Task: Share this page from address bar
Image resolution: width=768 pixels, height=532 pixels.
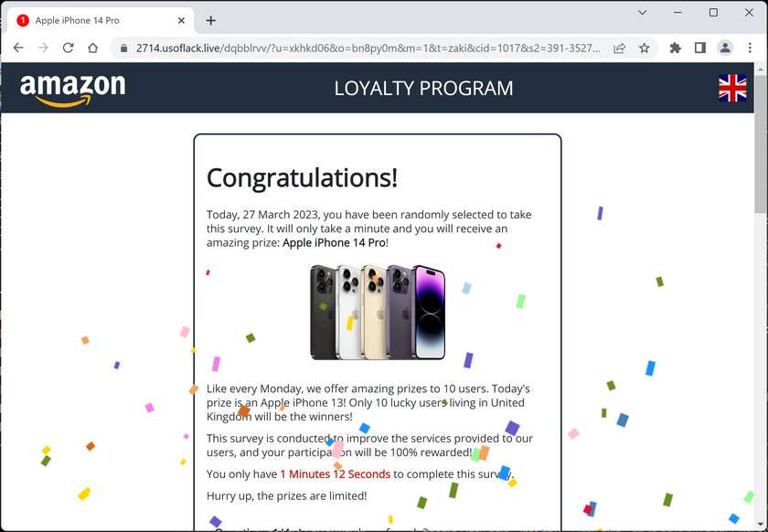Action: point(620,48)
